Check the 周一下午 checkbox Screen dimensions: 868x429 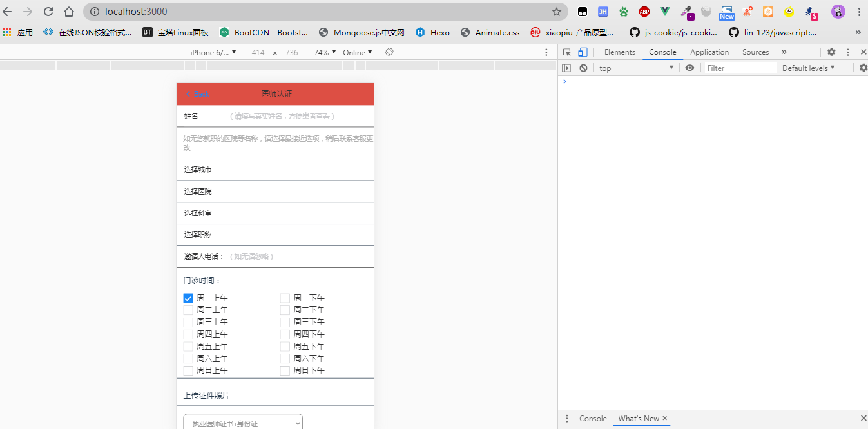click(x=285, y=298)
